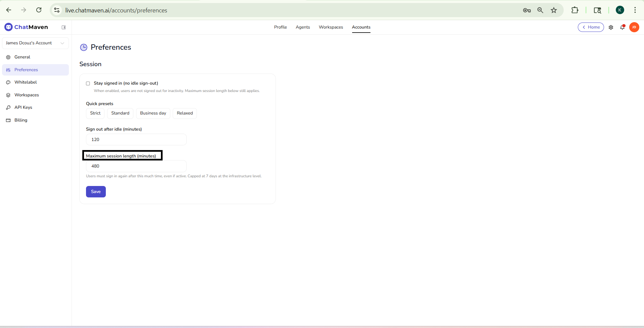
Task: Collapse the sidebar panel icon
Action: [x=63, y=27]
